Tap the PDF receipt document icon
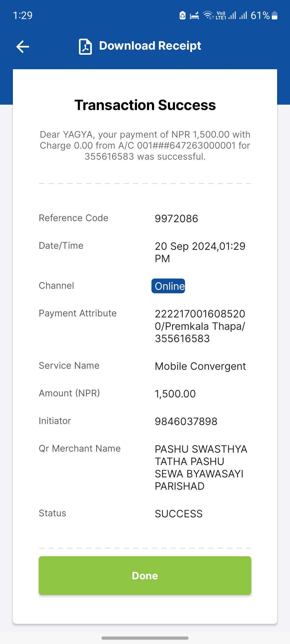 (85, 47)
